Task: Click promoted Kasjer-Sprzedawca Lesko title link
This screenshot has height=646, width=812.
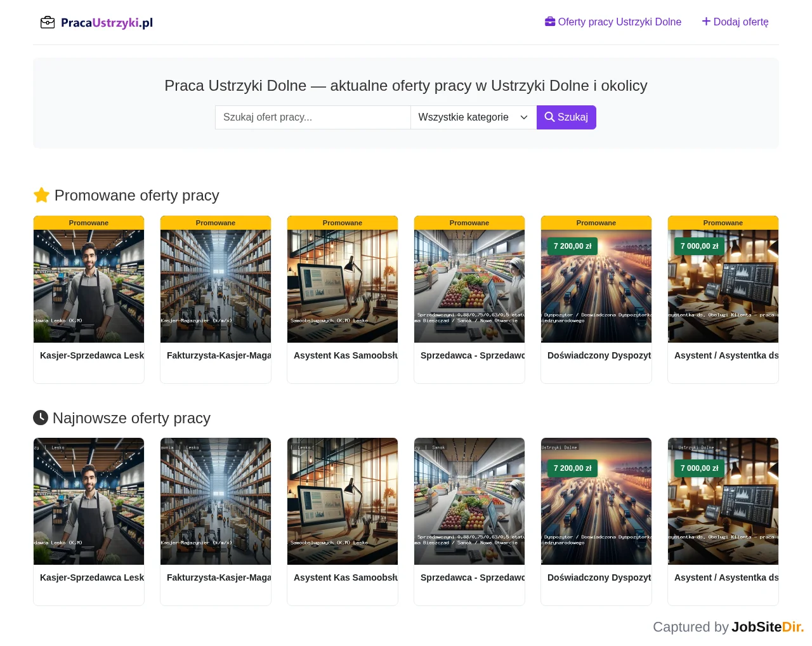Action: (x=92, y=355)
